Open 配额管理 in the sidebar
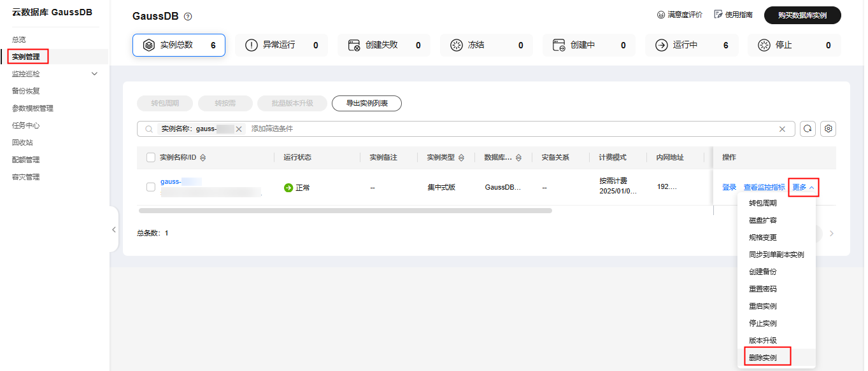 point(26,160)
